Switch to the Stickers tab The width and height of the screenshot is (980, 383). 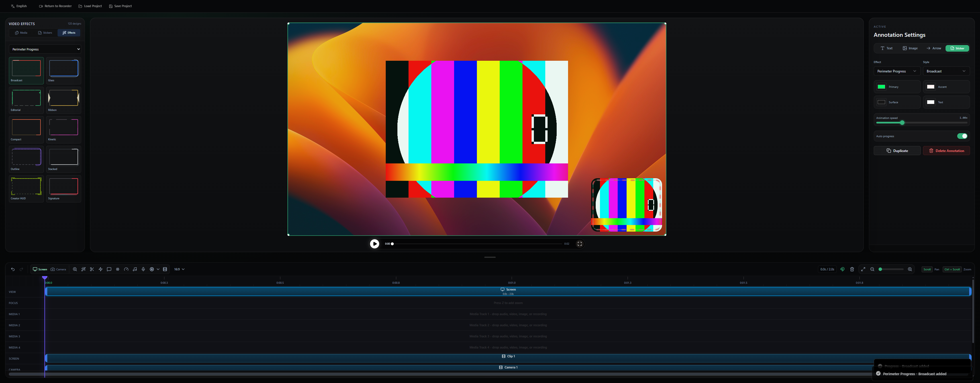point(45,33)
